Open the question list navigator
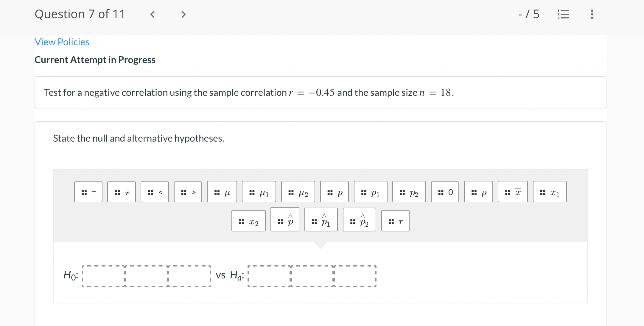 coord(563,14)
